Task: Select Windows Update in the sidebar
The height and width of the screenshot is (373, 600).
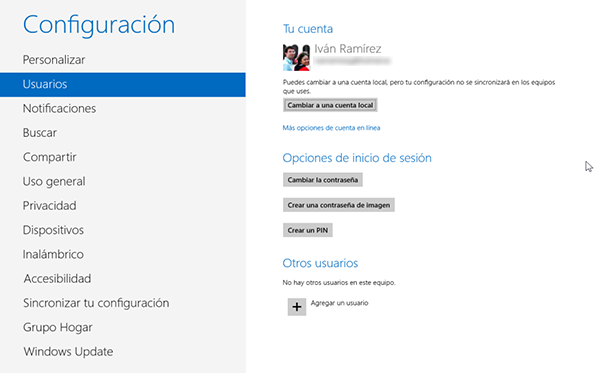Action: click(x=68, y=352)
